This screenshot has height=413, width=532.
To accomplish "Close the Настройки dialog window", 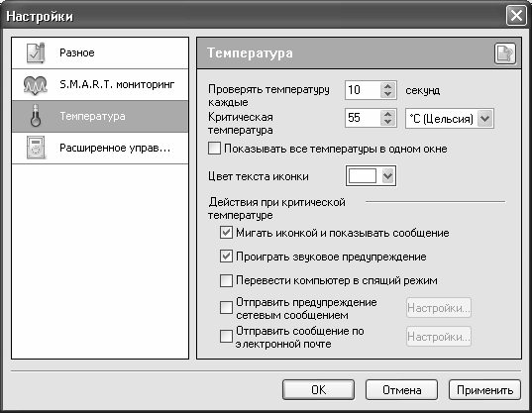I will 516,16.
